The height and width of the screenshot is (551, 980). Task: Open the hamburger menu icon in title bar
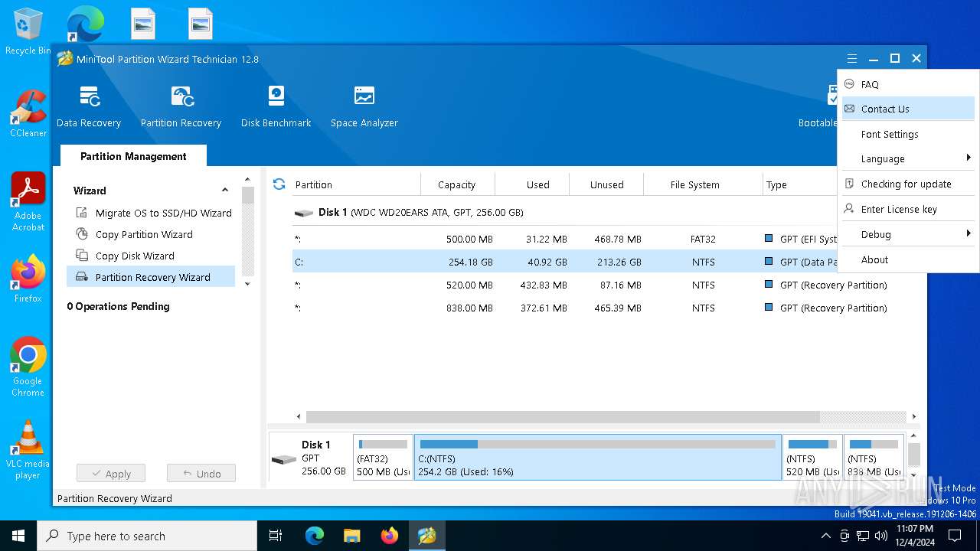(852, 59)
